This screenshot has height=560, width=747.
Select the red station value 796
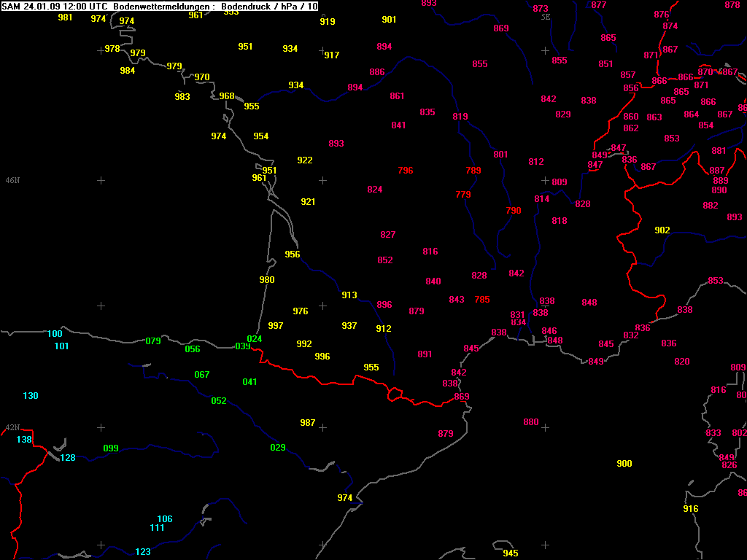(x=406, y=171)
